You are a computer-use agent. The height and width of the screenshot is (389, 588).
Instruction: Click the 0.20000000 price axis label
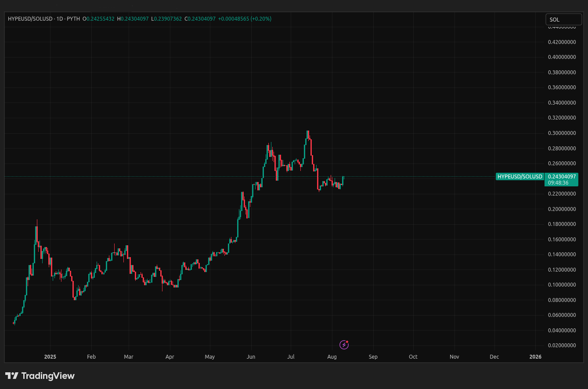[x=562, y=209]
